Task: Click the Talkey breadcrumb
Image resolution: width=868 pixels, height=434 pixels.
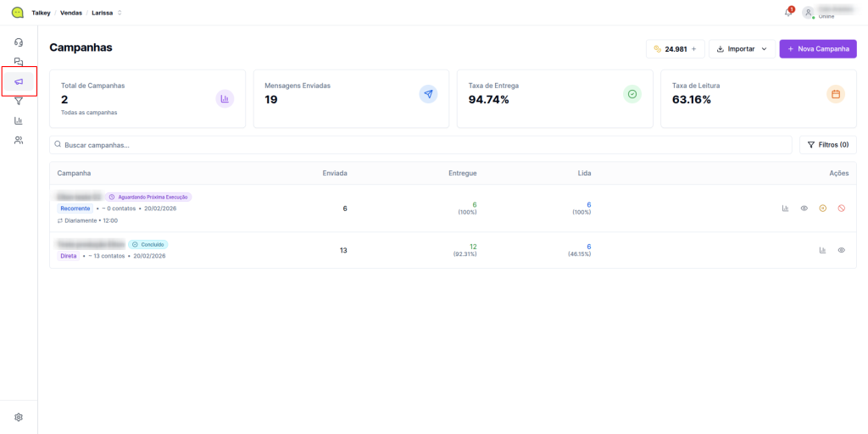Action: click(x=42, y=13)
